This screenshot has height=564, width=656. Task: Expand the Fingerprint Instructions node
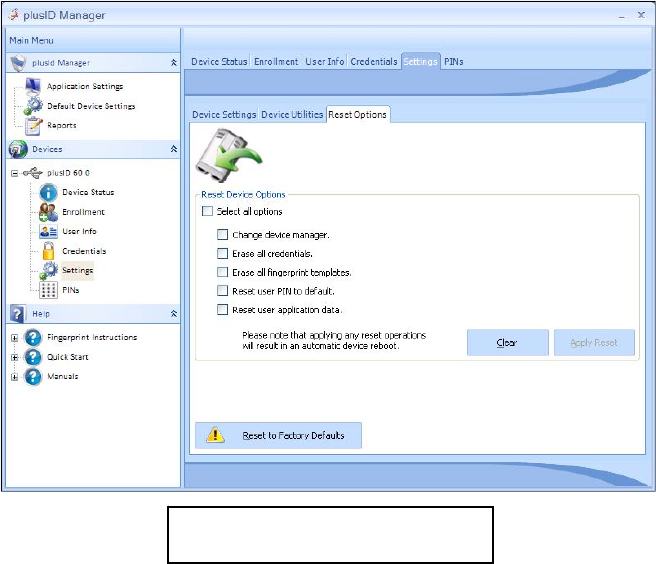[15, 338]
